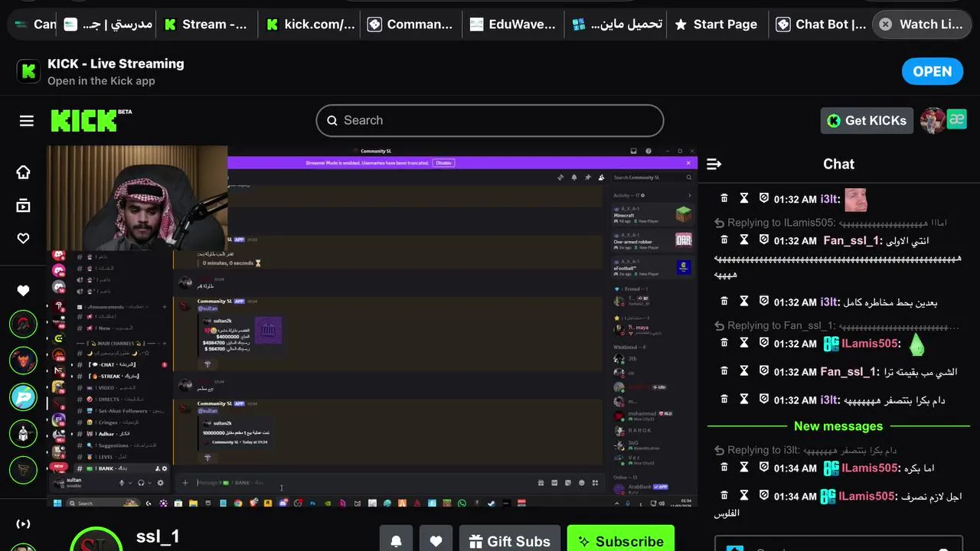Jump to the 'Replying to i3lt' reply reference
The height and width of the screenshot is (551, 980).
point(805,450)
